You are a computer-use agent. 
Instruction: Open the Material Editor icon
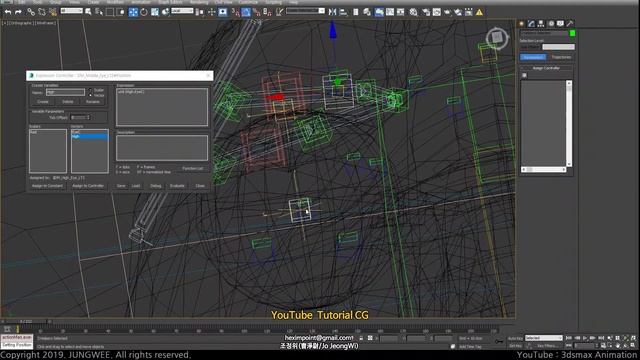(x=413, y=12)
